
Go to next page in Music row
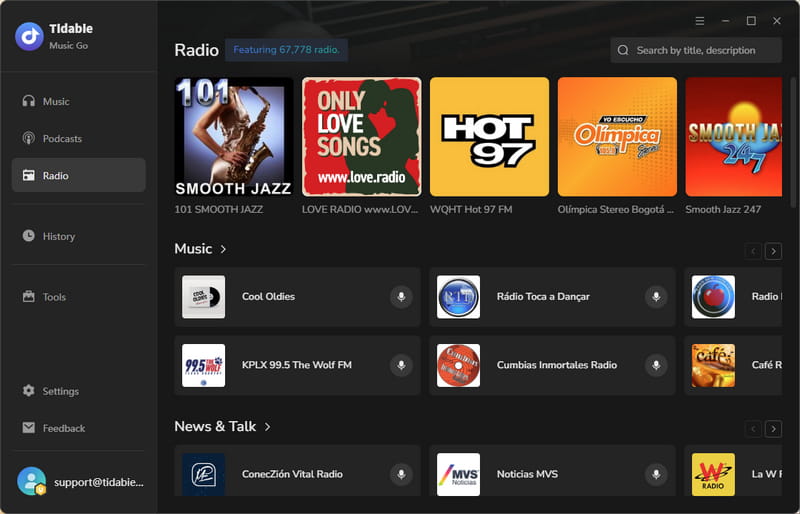[773, 251]
